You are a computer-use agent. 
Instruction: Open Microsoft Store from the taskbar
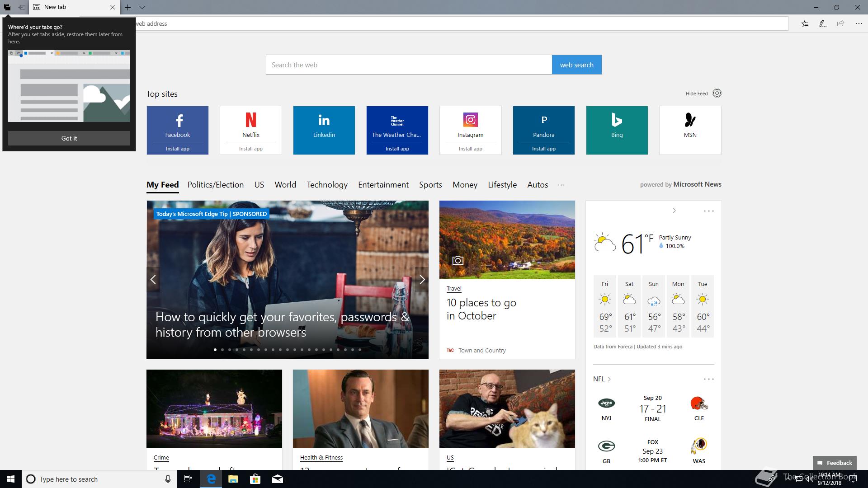tap(255, 479)
